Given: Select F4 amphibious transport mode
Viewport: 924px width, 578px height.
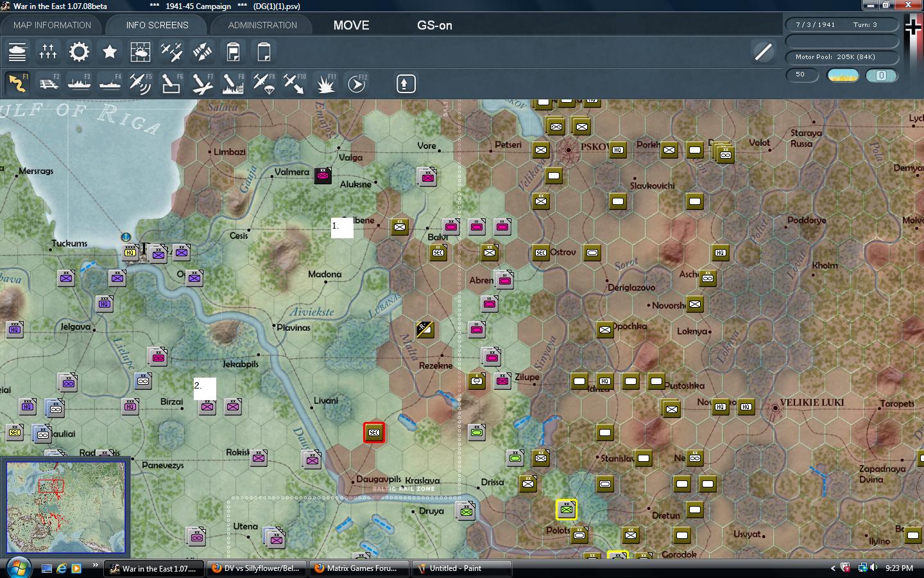Looking at the screenshot, I should [x=110, y=83].
